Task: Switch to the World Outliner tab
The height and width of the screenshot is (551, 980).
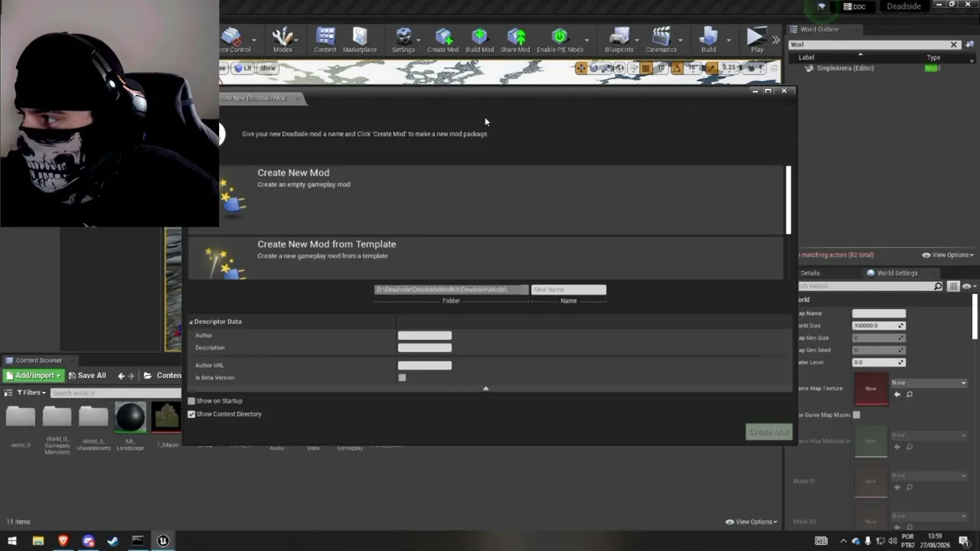Action: 819,29
